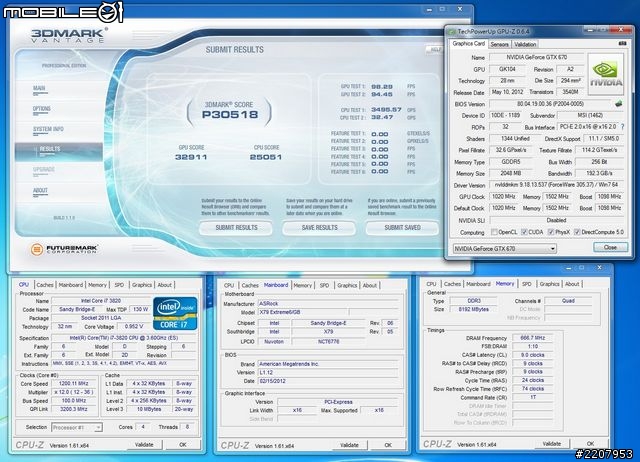Toggle the PhysX checkbox in GPU-Z
This screenshot has width=640, height=462.
pos(551,232)
